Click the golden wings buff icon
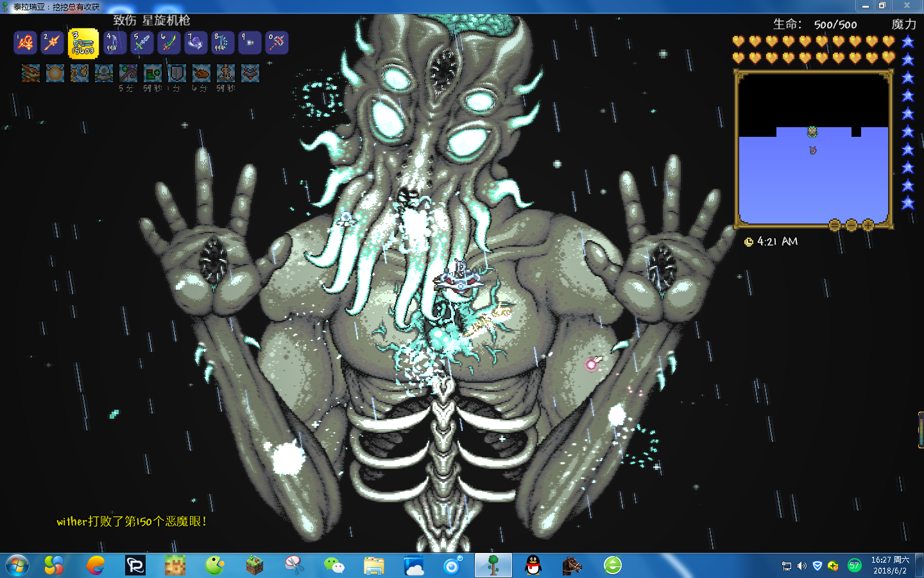Screen dimensions: 924x578 tap(80, 73)
